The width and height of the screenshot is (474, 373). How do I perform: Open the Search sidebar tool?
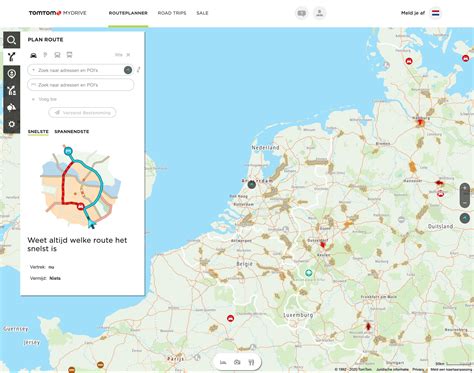point(12,40)
